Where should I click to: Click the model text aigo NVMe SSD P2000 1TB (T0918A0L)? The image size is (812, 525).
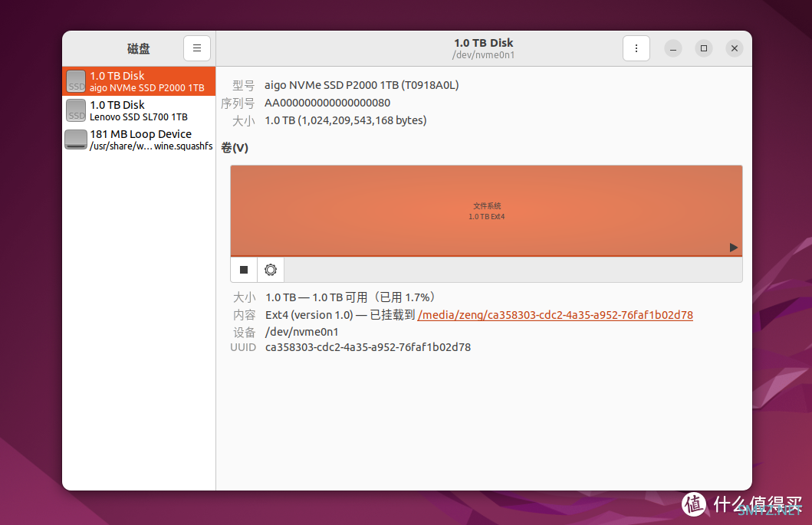pos(361,85)
